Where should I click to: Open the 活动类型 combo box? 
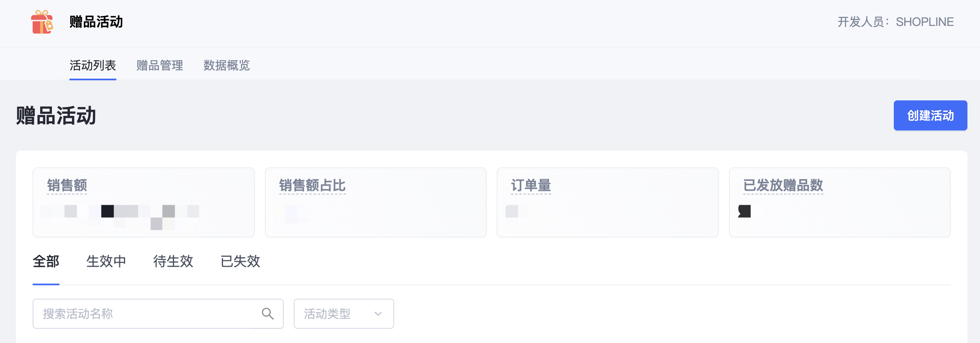click(x=344, y=314)
